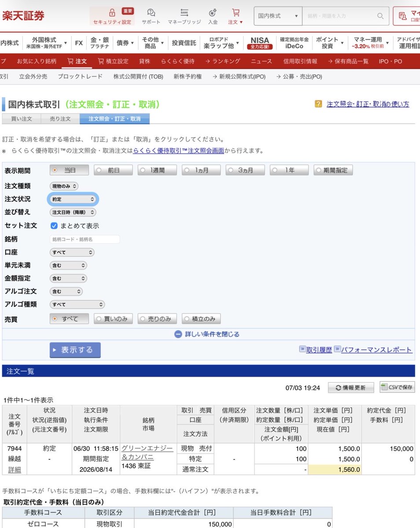Open 注文状況 dropdown (約定)
Viewport: 420px width, 528px height.
click(73, 199)
